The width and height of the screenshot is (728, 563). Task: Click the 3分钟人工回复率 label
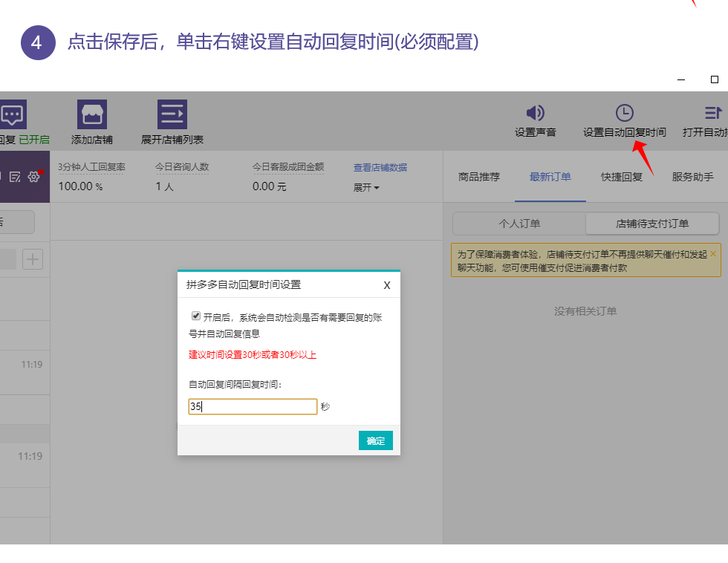[x=91, y=167]
